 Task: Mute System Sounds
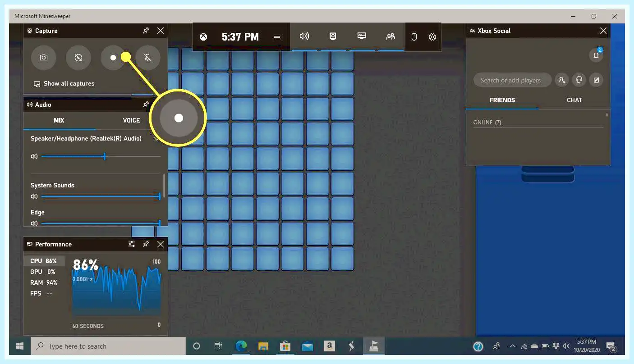pyautogui.click(x=34, y=196)
